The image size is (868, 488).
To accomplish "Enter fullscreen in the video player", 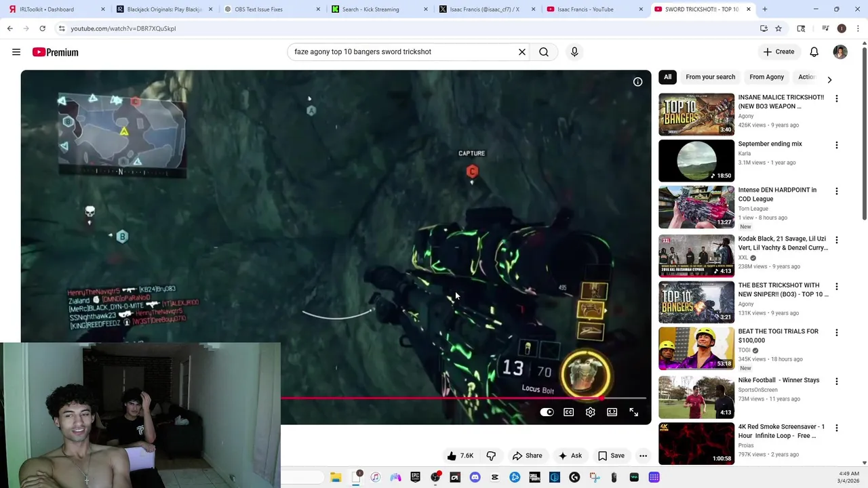I will click(634, 412).
